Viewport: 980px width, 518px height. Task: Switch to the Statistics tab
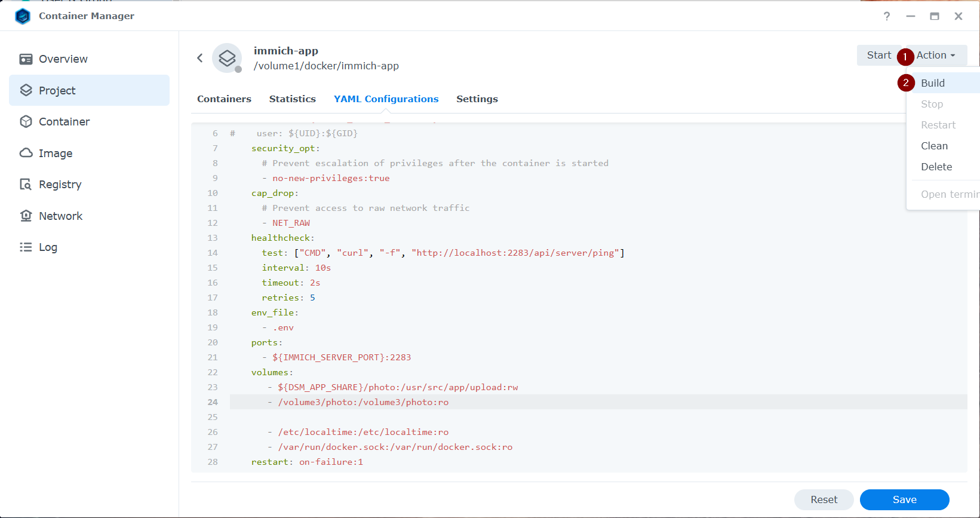[x=293, y=99]
